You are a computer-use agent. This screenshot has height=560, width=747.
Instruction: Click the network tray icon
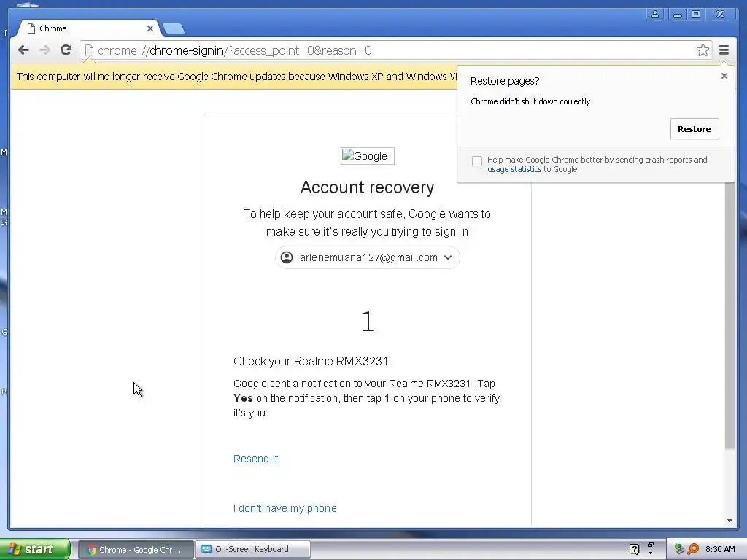[x=679, y=549]
